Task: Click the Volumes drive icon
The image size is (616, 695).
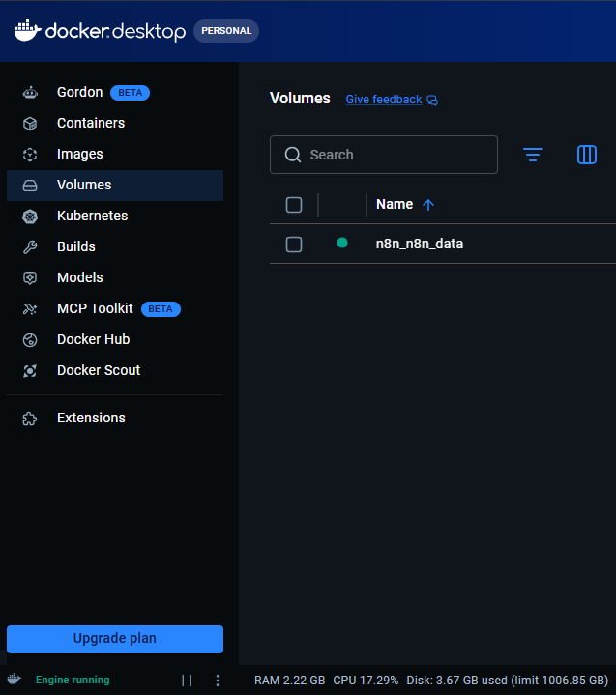Action: (x=30, y=186)
